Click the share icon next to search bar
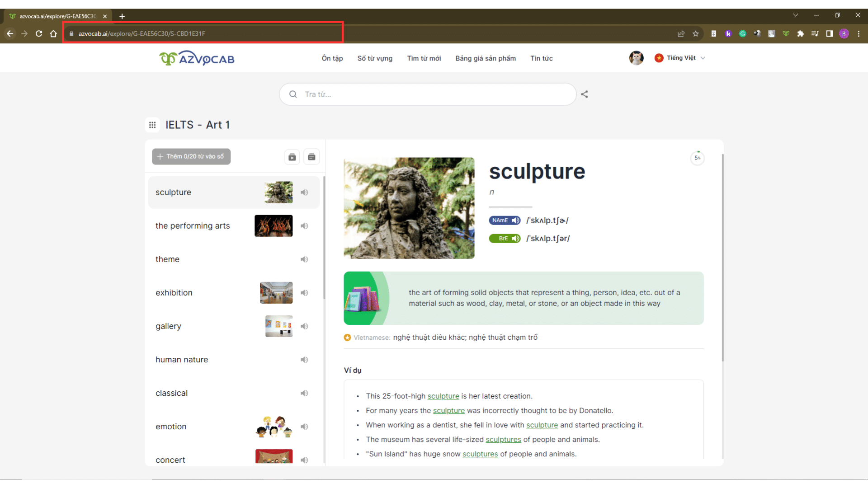868x488 pixels. [x=584, y=94]
